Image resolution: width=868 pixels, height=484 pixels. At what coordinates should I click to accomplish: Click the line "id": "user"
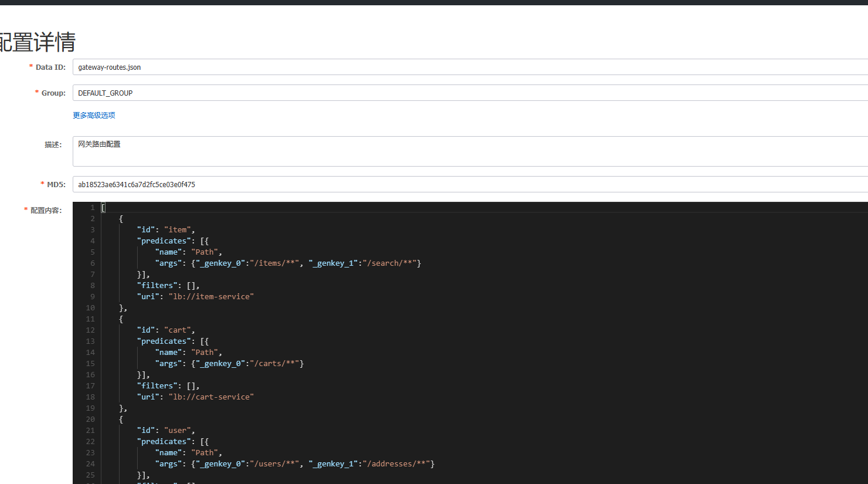point(166,431)
